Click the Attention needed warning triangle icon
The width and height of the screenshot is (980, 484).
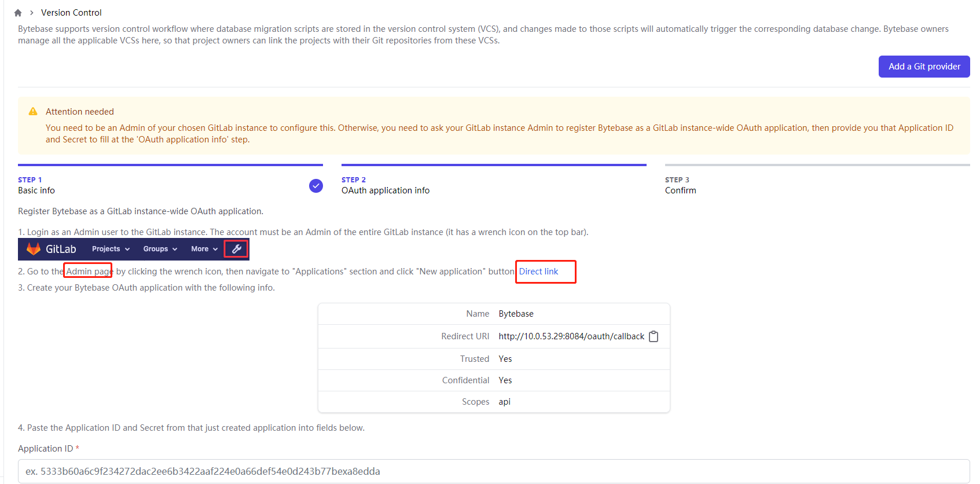point(33,112)
